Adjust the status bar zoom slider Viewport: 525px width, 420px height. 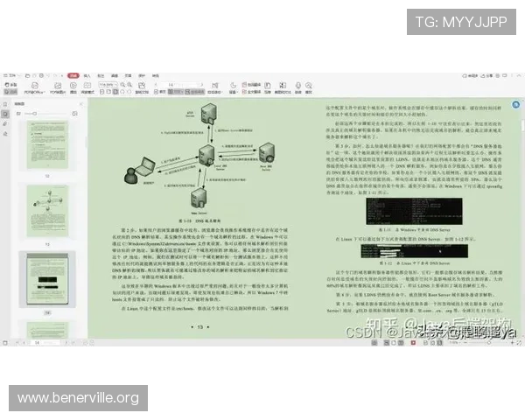coord(488,343)
